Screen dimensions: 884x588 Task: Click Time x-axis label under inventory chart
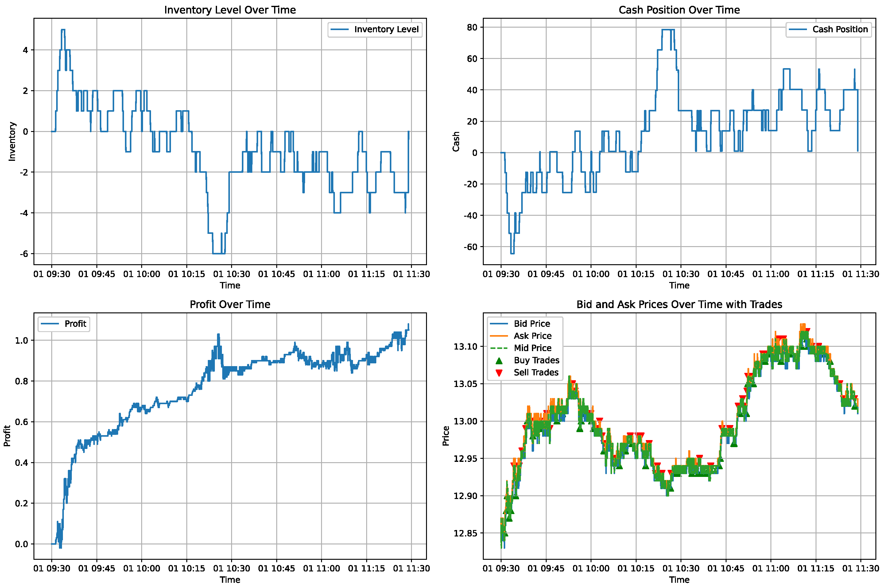[230, 285]
